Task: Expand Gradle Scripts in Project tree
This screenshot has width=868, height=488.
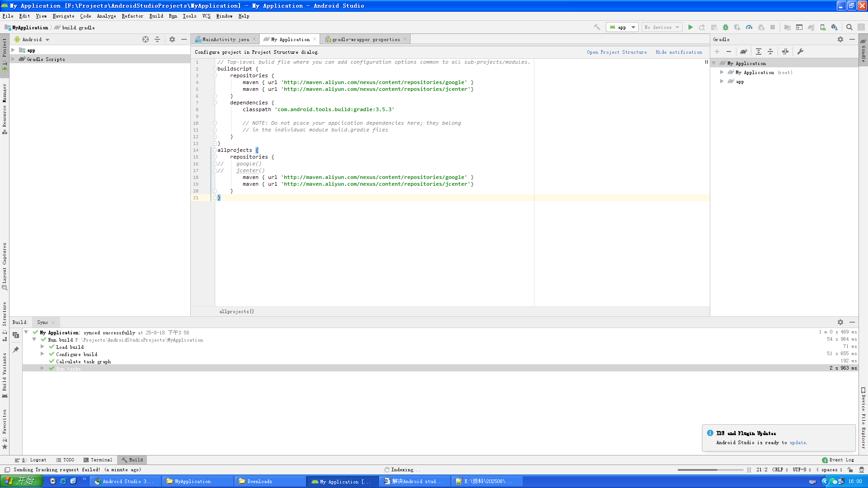Action: pyautogui.click(x=13, y=59)
